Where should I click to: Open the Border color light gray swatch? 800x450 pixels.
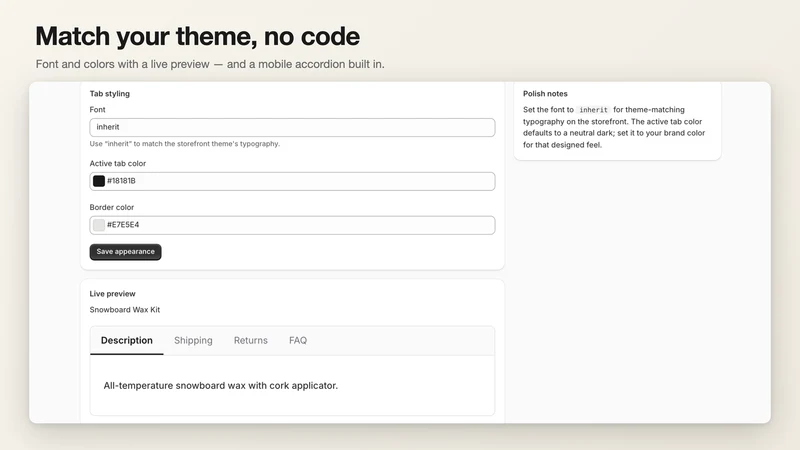click(99, 225)
